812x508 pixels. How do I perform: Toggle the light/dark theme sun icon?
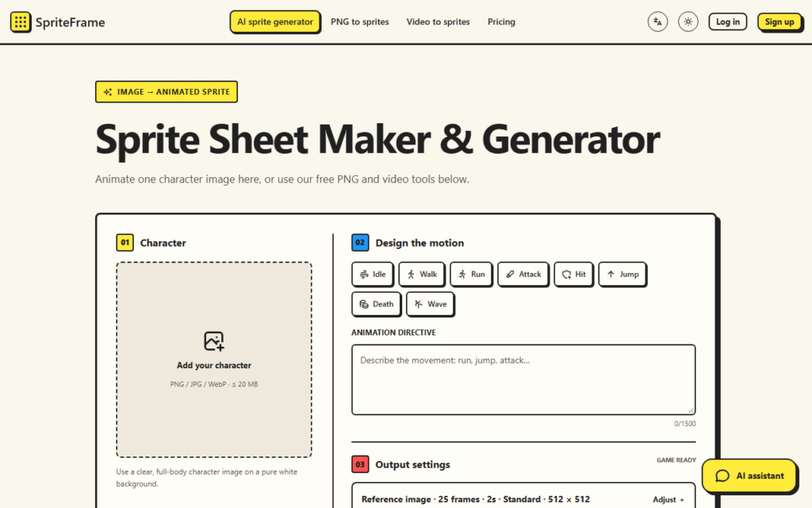coord(688,21)
